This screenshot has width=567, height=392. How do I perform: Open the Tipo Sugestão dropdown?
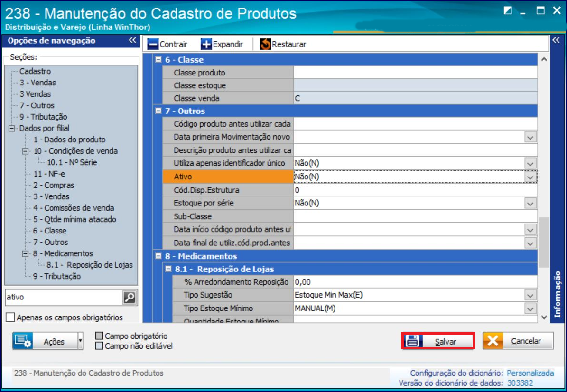pyautogui.click(x=530, y=296)
